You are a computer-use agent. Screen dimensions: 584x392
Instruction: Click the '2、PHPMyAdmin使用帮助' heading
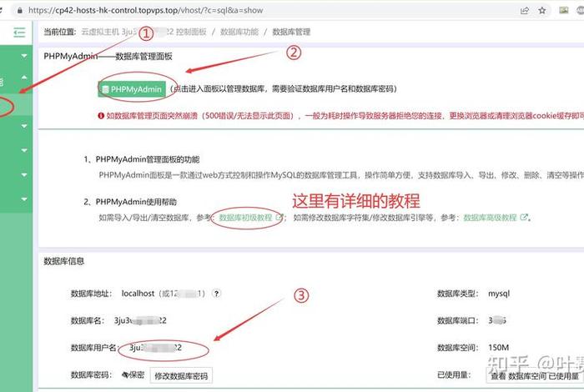point(130,202)
